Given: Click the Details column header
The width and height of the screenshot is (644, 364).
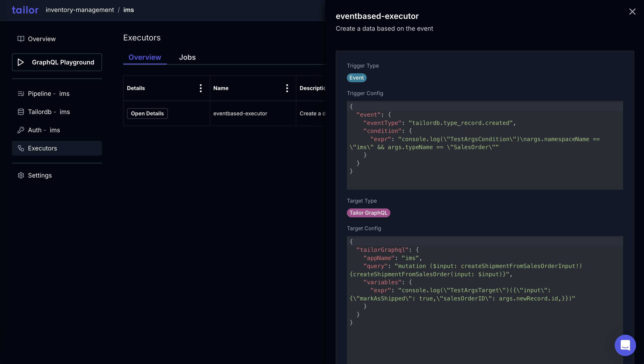Looking at the screenshot, I should click(136, 88).
